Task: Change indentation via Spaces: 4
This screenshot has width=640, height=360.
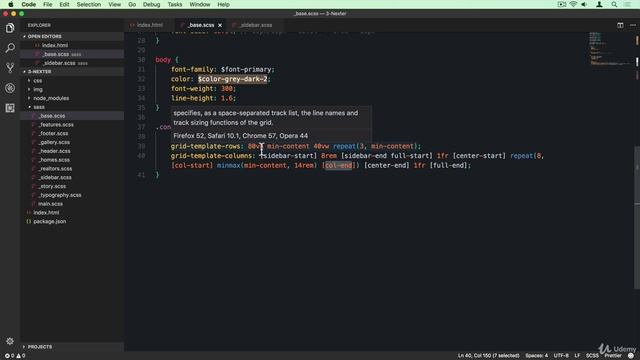Action: coord(537,356)
